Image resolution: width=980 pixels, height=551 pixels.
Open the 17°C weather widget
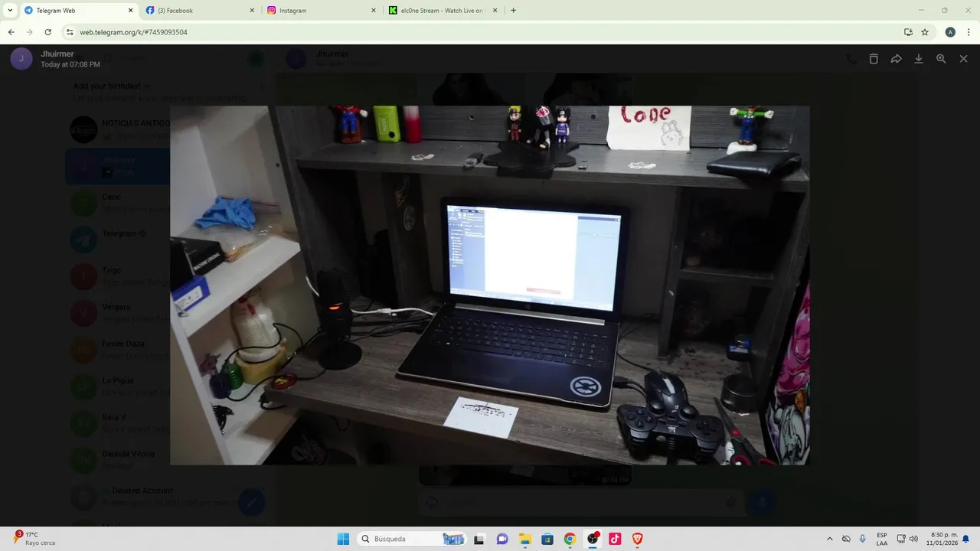[35, 539]
